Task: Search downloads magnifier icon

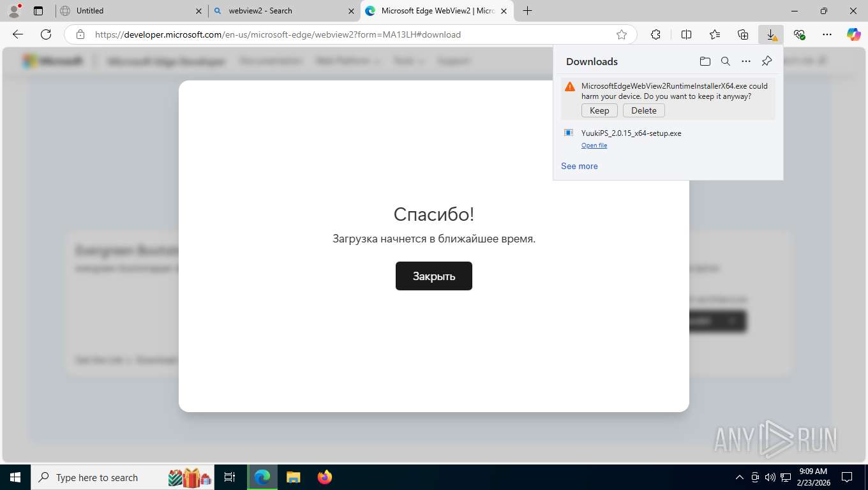Action: (x=726, y=61)
